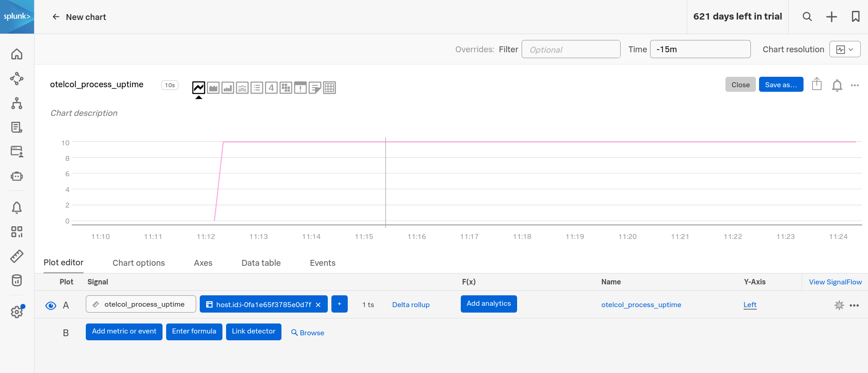The image size is (868, 373).
Task: Click the plus icon in the top bar
Action: [832, 17]
